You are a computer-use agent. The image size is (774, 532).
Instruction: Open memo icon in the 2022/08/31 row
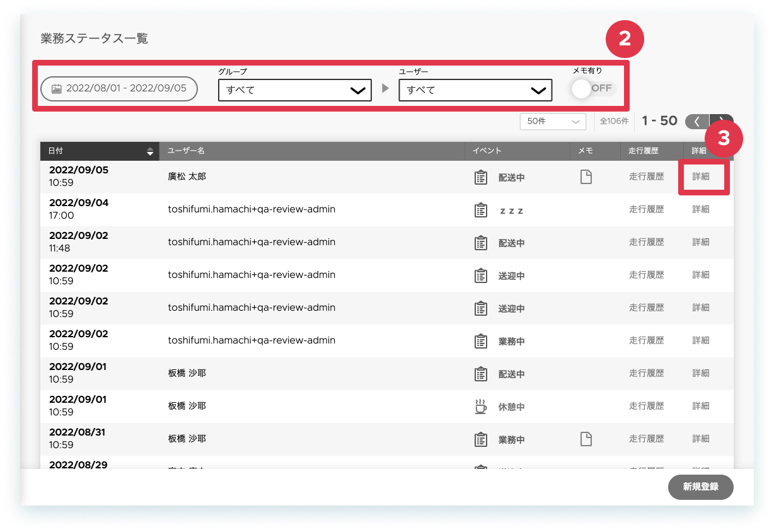(586, 439)
